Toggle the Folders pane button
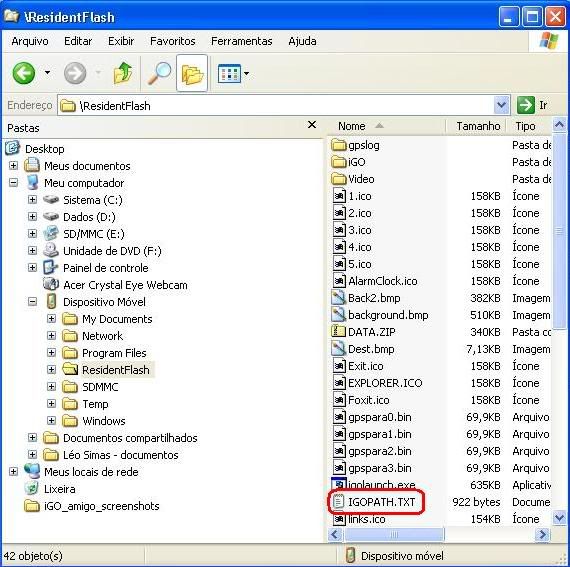 tap(192, 73)
